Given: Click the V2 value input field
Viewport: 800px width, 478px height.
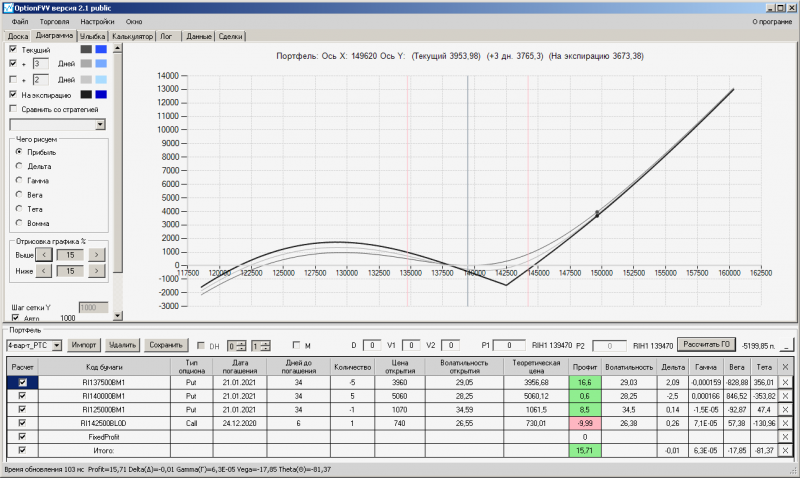Looking at the screenshot, I should point(451,345).
